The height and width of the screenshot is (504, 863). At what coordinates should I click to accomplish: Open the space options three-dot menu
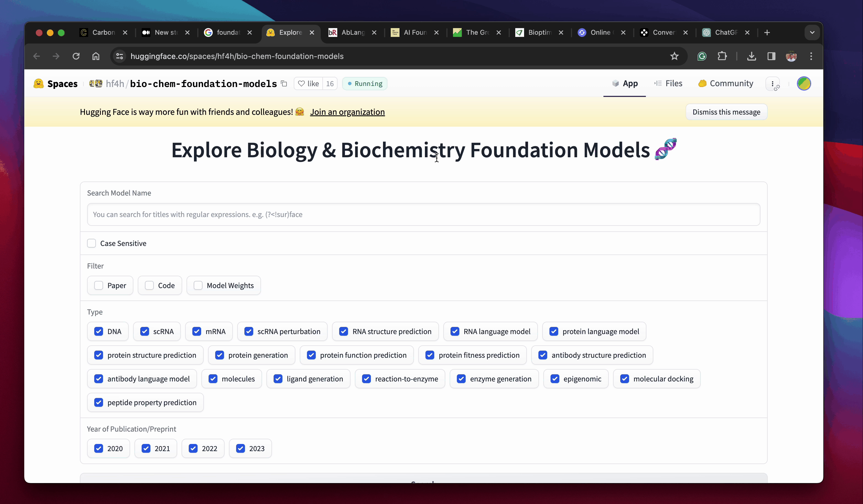coord(773,83)
